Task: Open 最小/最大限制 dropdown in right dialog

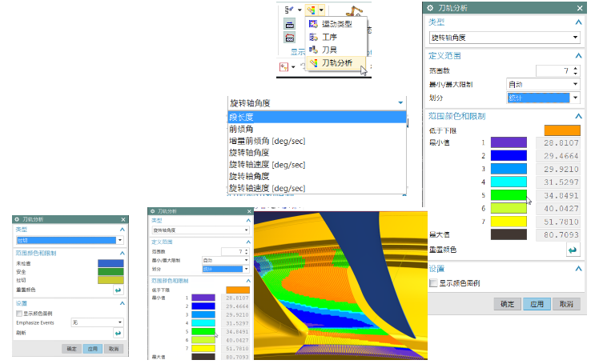Action: pos(542,84)
